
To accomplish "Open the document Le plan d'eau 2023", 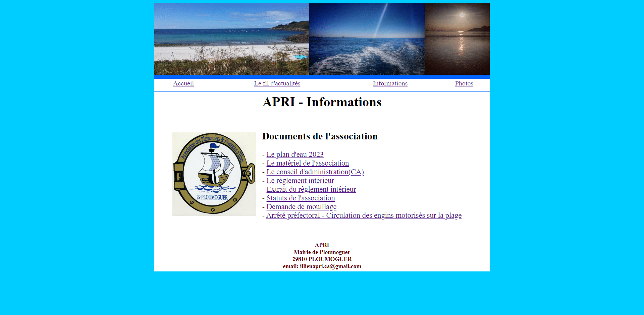I will 295,154.
